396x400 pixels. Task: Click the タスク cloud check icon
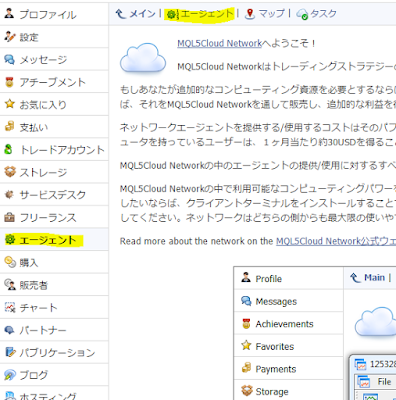[302, 14]
